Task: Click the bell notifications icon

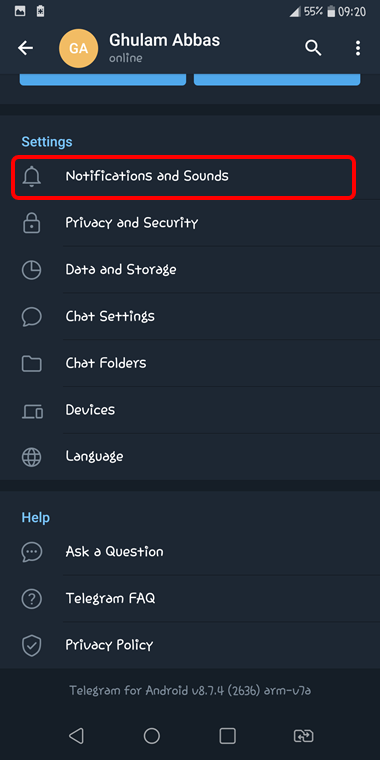Action: click(x=32, y=176)
